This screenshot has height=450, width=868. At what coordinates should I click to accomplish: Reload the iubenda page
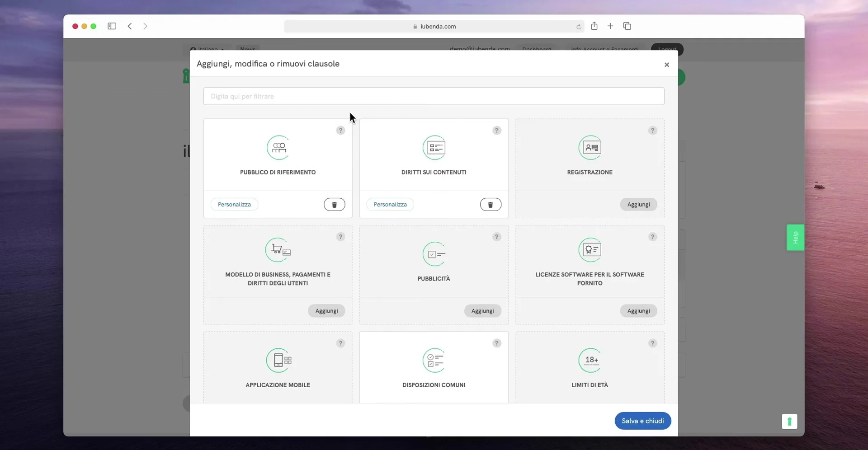pos(579,27)
